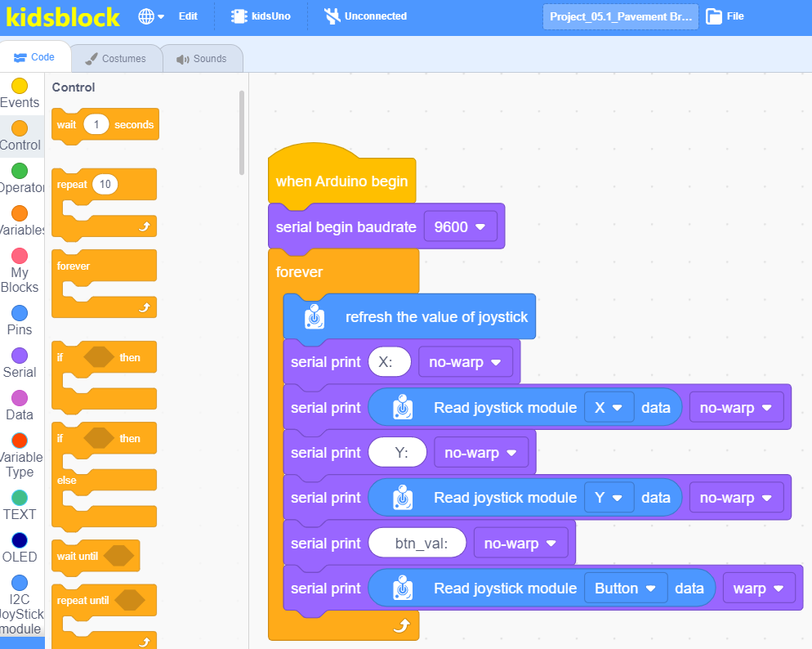Click the X: text input in serial print
812x649 pixels.
coord(390,362)
